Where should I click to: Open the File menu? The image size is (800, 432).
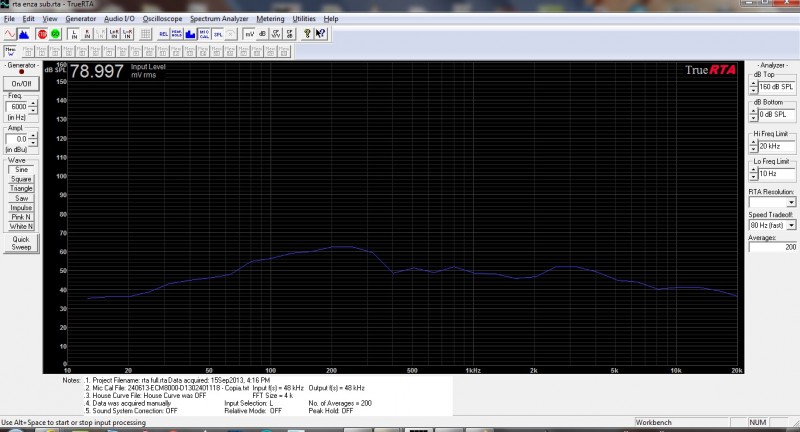pyautogui.click(x=9, y=19)
